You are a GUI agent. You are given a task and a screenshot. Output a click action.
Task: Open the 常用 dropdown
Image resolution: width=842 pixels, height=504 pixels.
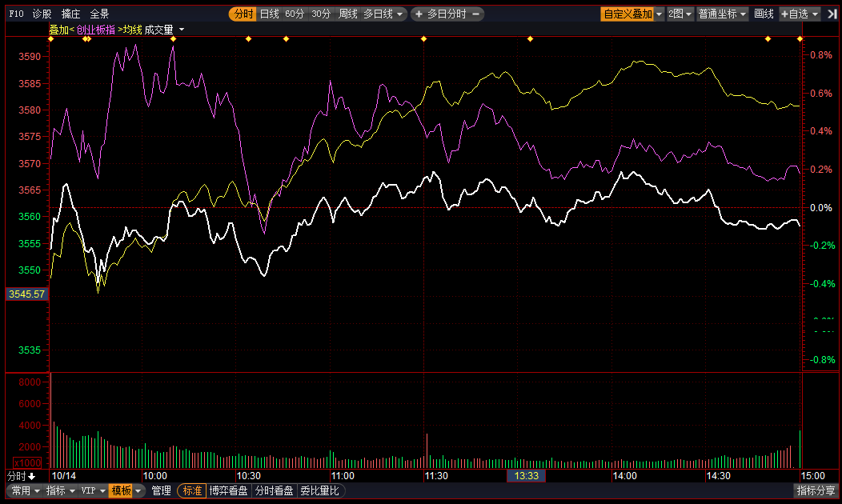click(x=26, y=490)
